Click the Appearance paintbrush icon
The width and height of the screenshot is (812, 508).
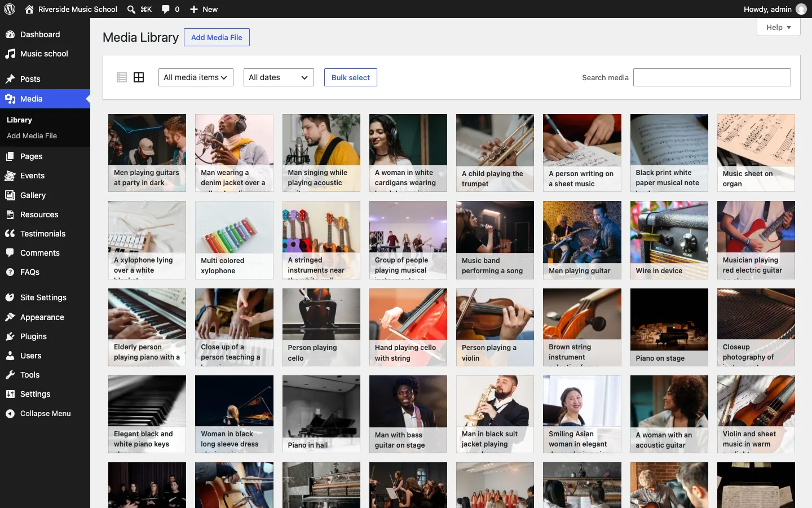tap(10, 317)
